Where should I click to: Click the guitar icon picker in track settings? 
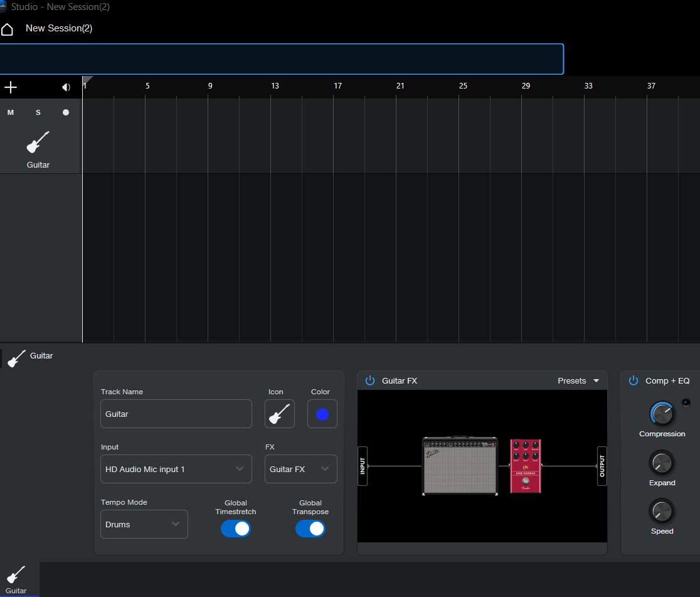(x=279, y=414)
